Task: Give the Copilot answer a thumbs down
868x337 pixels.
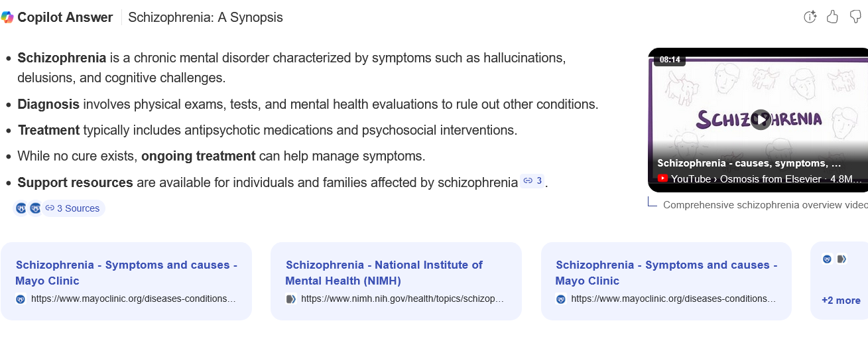Action: click(x=855, y=17)
